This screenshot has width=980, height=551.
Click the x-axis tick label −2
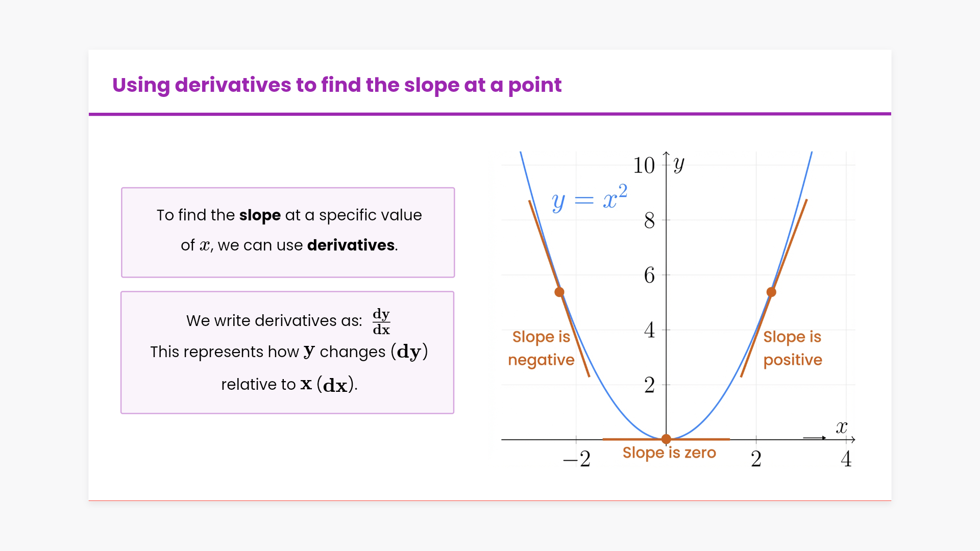[577, 459]
